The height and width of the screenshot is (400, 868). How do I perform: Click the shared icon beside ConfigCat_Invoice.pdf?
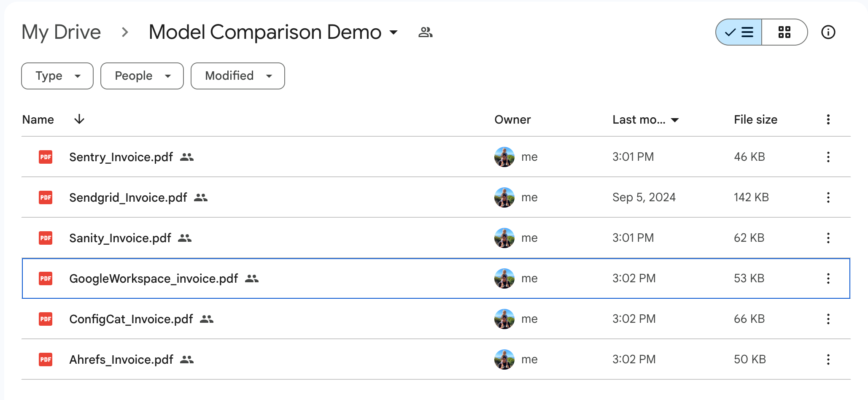[x=207, y=319]
